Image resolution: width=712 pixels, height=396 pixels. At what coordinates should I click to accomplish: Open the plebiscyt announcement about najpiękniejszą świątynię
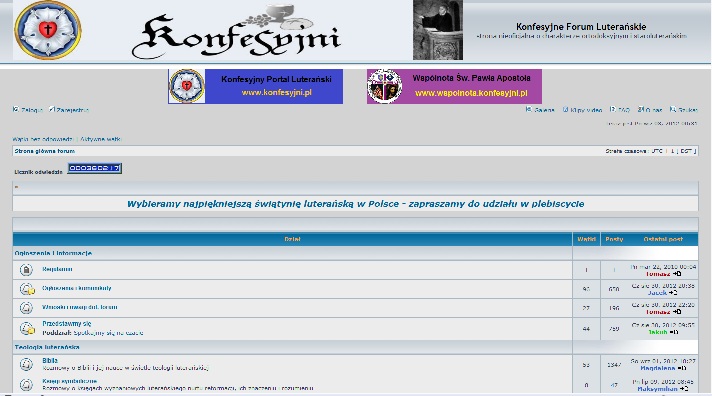click(356, 204)
